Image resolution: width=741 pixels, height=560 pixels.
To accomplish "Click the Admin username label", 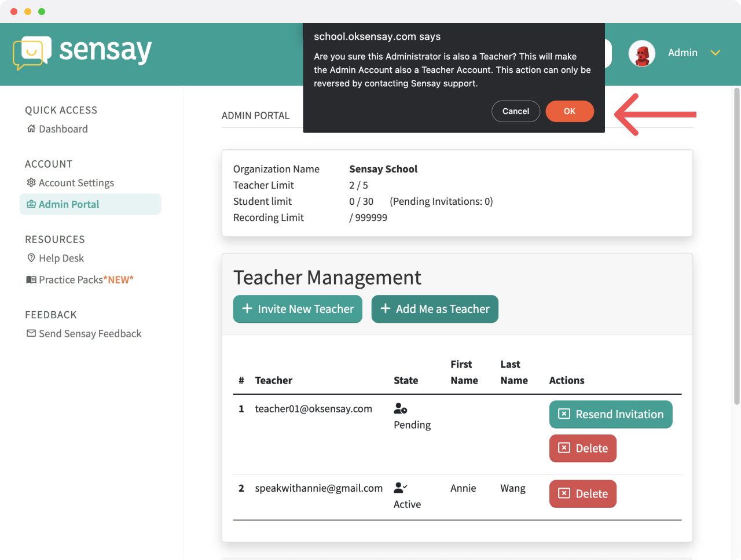I will pos(683,53).
